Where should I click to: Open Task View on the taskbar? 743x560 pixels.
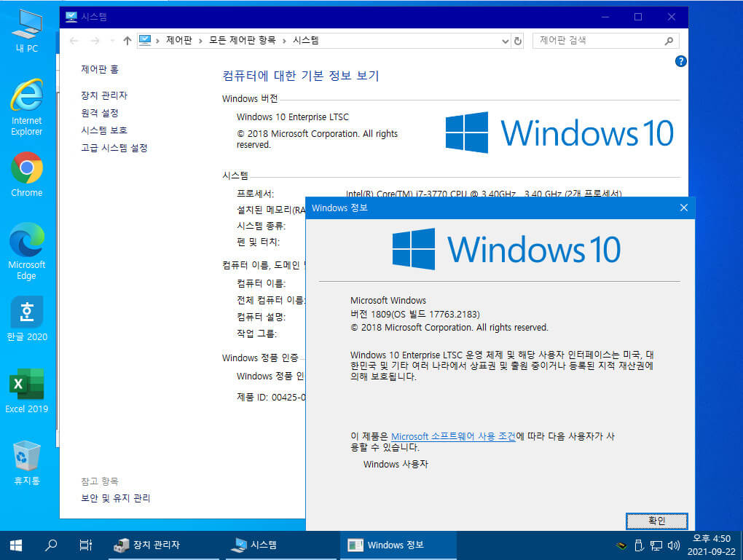(x=86, y=545)
